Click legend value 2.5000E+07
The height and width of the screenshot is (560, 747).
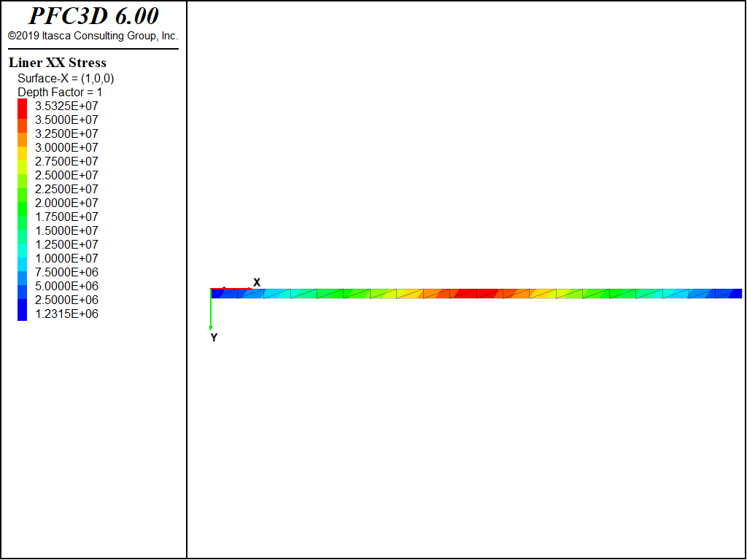[x=66, y=175]
